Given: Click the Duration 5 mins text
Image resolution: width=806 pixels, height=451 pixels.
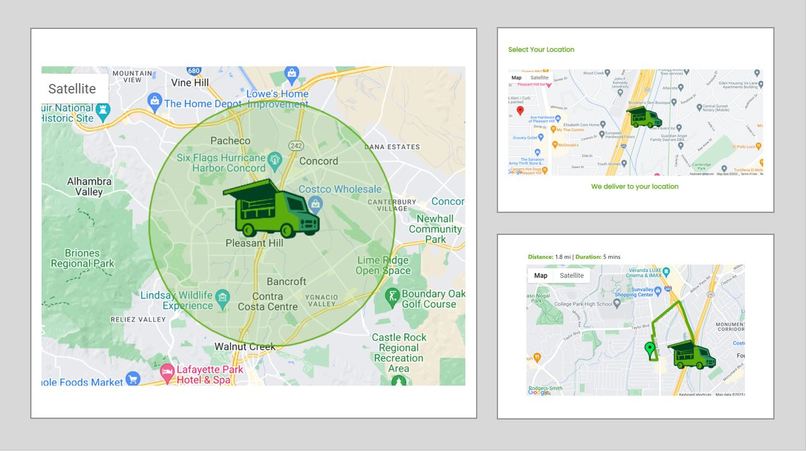Looking at the screenshot, I should click(598, 257).
